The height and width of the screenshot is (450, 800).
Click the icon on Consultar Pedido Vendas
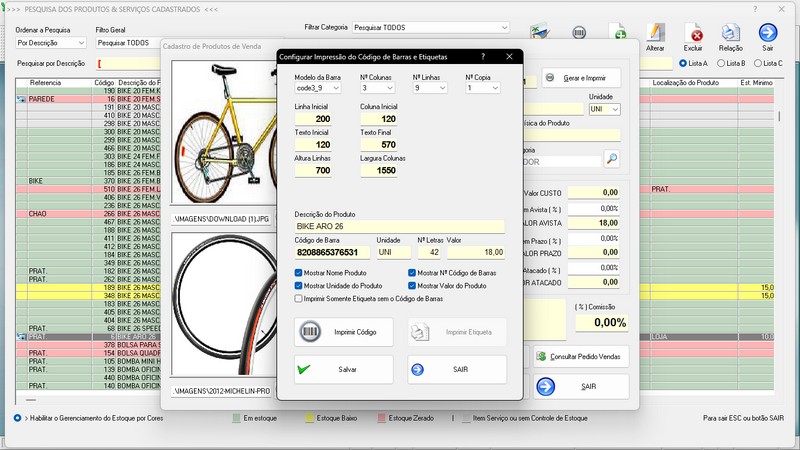click(x=542, y=356)
